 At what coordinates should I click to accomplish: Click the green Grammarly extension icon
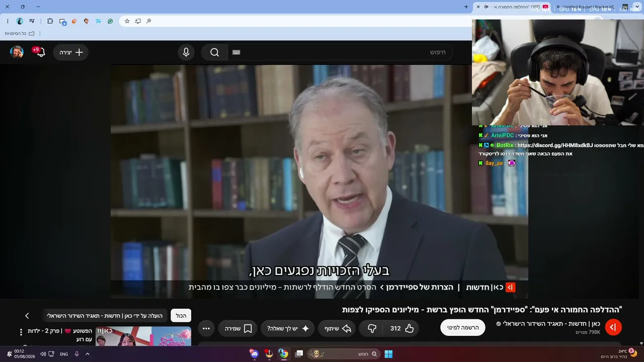tap(110, 21)
